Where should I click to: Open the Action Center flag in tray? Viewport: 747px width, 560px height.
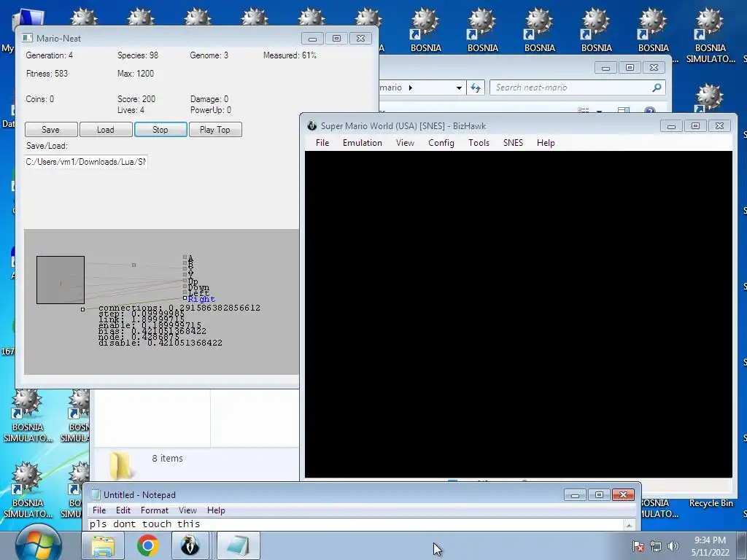point(638,546)
